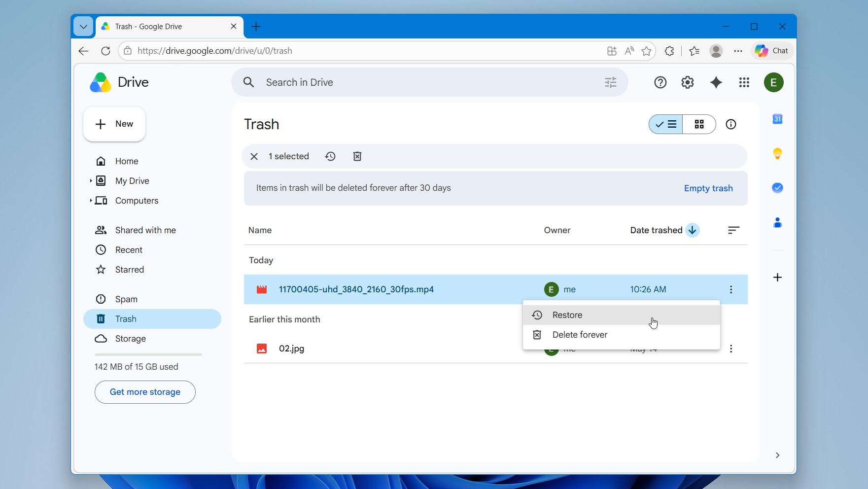Open the sort options icon

tap(733, 230)
